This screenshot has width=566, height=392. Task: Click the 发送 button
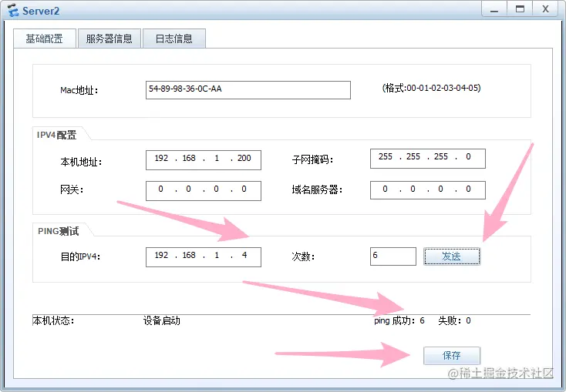(452, 256)
